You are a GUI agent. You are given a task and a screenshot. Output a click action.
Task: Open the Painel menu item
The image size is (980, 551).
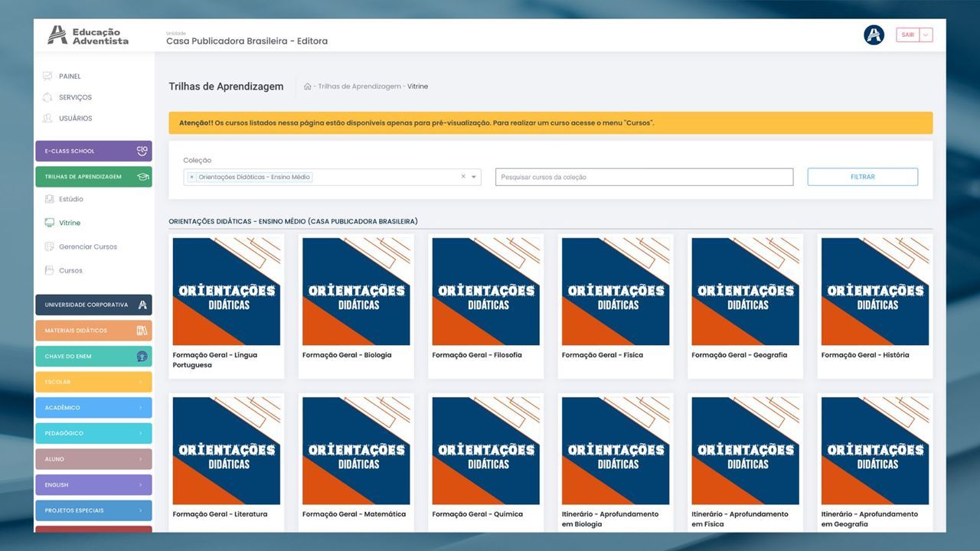pos(70,77)
